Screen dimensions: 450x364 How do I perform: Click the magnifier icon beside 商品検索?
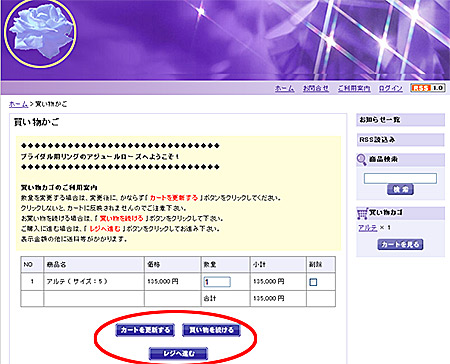[361, 160]
